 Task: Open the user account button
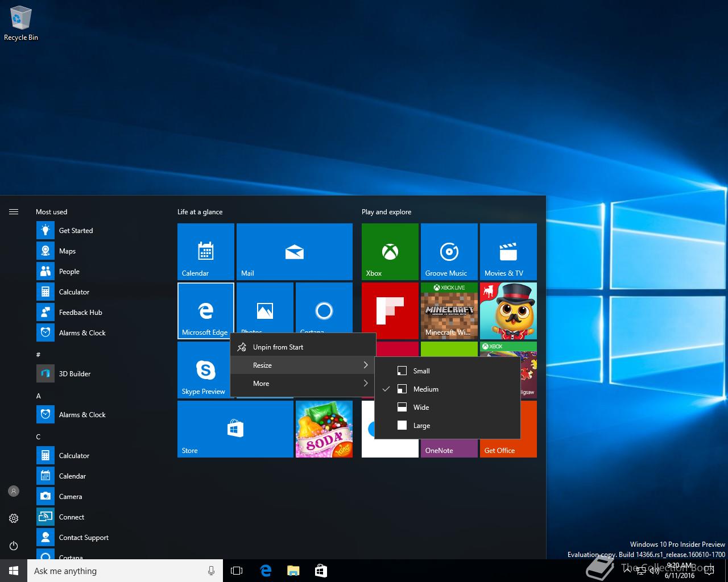tap(14, 491)
